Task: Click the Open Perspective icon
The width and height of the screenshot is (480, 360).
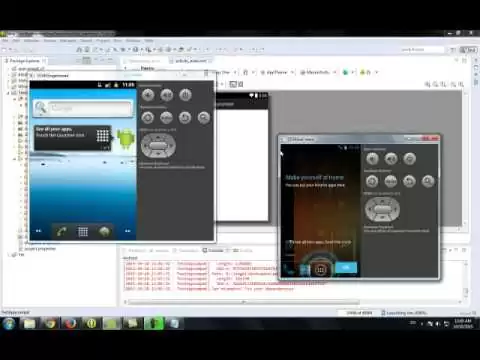Action: pos(453,50)
